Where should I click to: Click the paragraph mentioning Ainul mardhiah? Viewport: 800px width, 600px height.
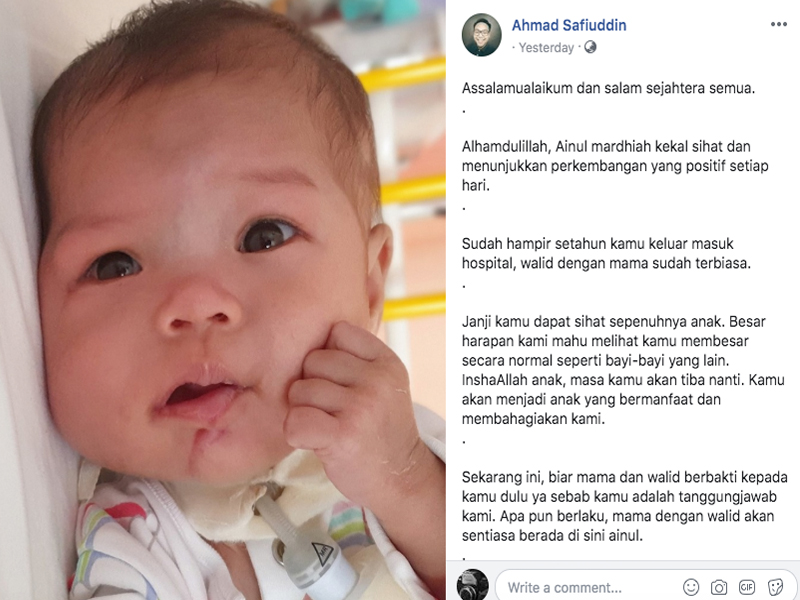pos(615,166)
